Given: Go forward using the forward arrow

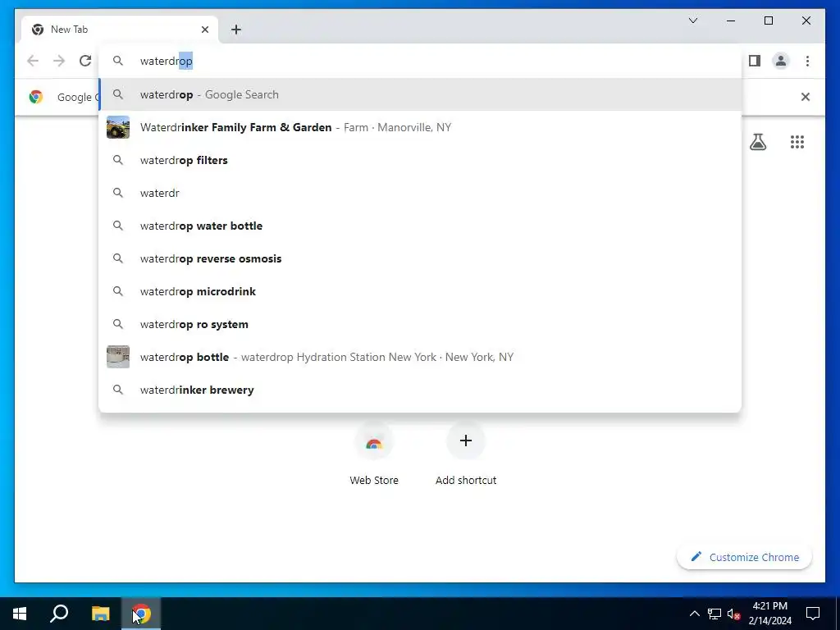Looking at the screenshot, I should [x=59, y=61].
